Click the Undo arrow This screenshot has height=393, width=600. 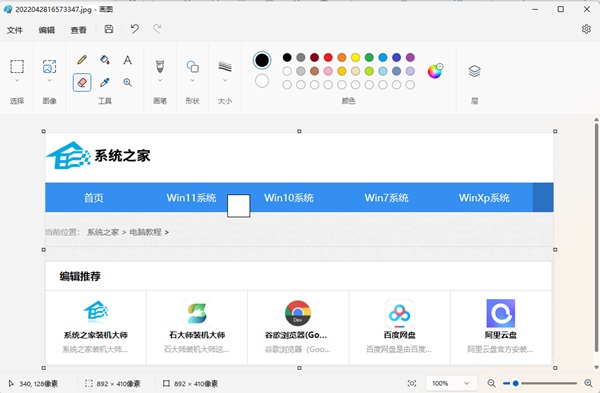(x=135, y=29)
